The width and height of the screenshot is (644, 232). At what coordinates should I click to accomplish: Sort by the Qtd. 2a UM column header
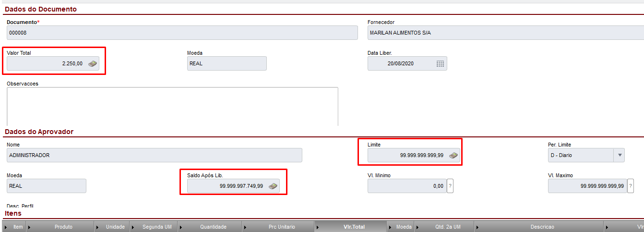[447, 227]
